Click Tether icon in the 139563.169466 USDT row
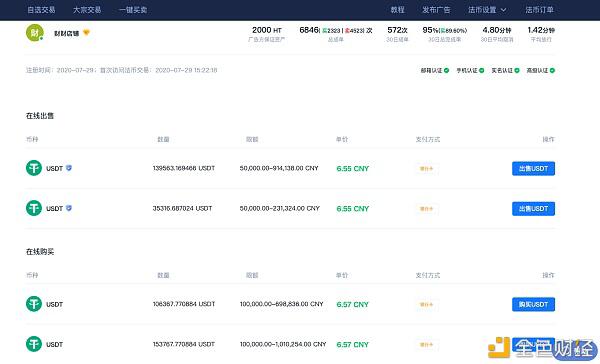 [34, 168]
